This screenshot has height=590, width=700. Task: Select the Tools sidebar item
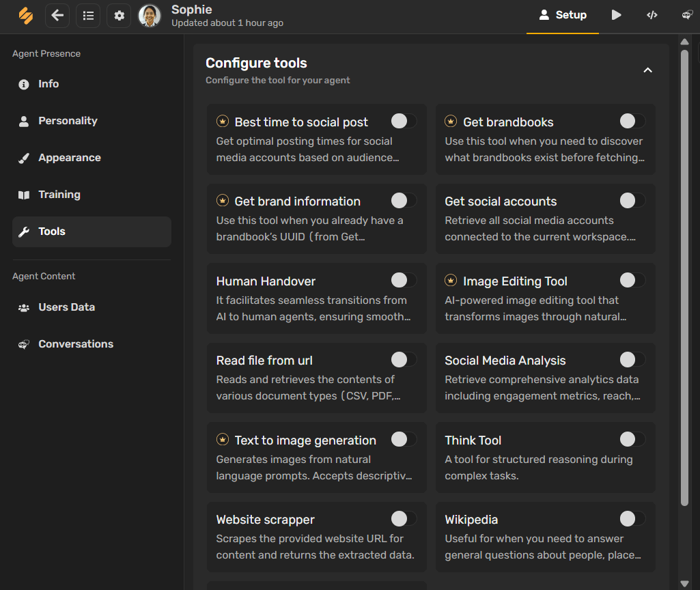point(92,231)
